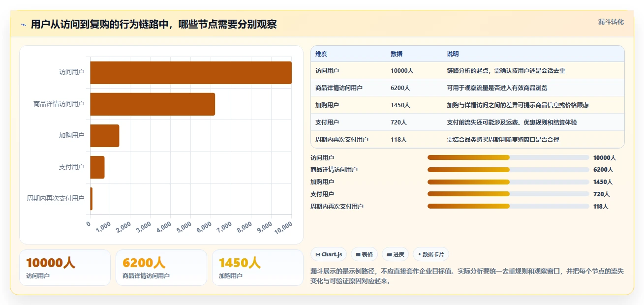Viewport: 644px width, 305px height.
Task: Click the description about 商品信息或价格顾虑
Action: click(x=518, y=105)
